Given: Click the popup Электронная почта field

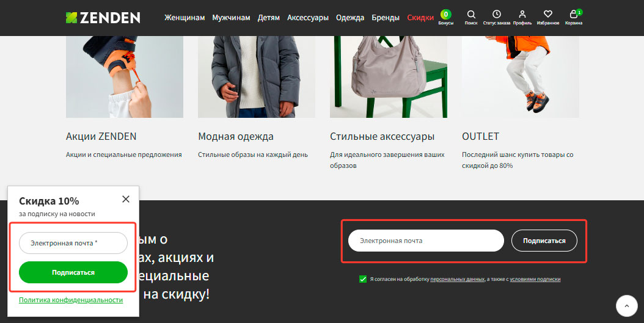Looking at the screenshot, I should pos(73,243).
